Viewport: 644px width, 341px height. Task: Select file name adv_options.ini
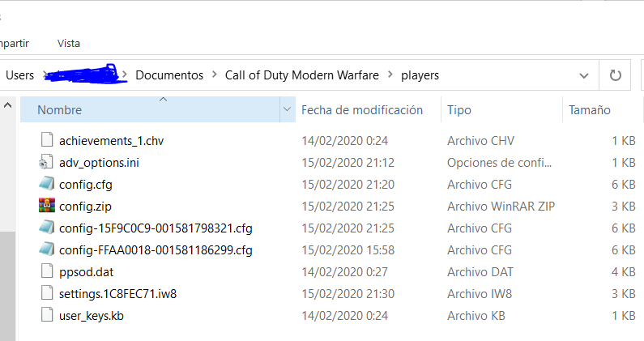[x=99, y=163]
